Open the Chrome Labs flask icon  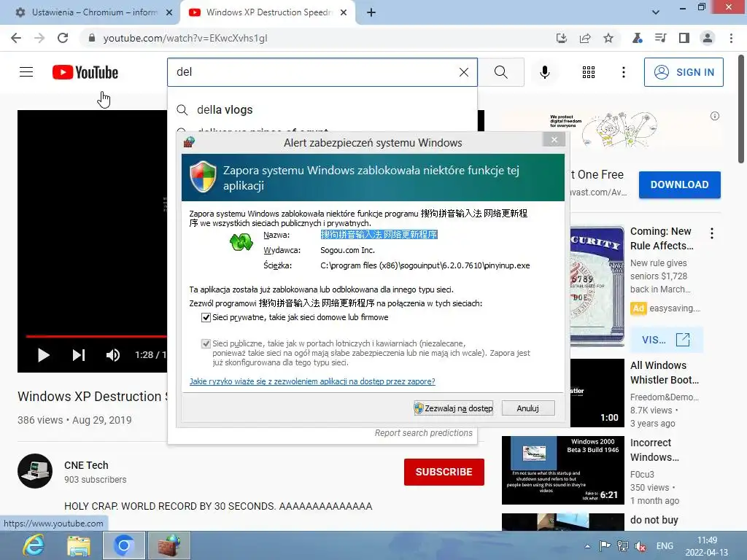point(637,38)
